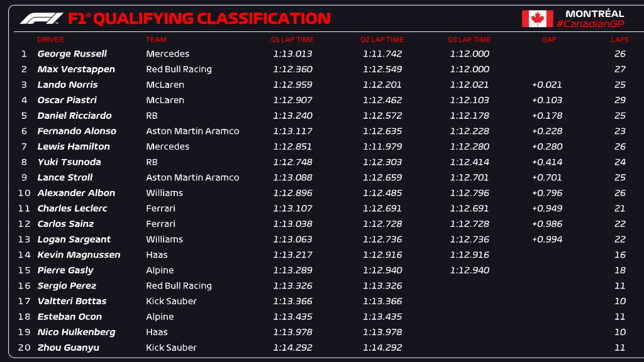Click Aston Martin Aramco beside Fernando Alonso
This screenshot has height=362, width=644.
point(192,131)
